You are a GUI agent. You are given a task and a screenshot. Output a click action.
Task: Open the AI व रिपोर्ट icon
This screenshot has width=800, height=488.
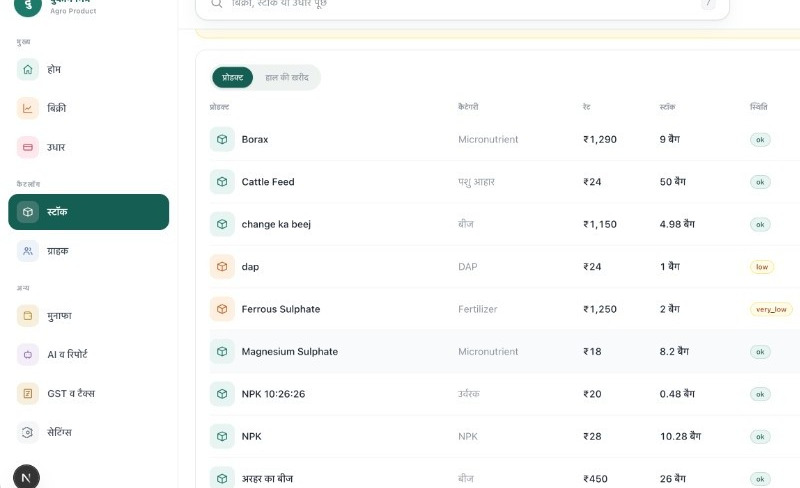pyautogui.click(x=28, y=354)
